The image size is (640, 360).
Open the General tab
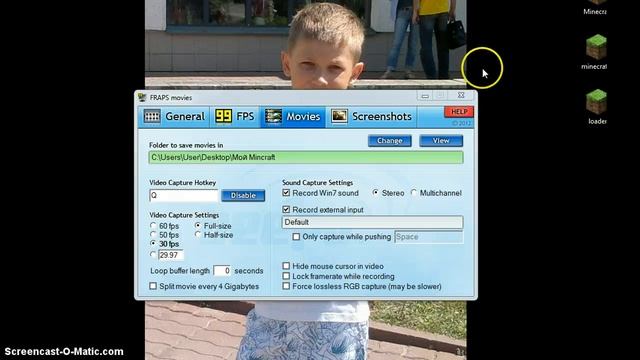(x=174, y=117)
